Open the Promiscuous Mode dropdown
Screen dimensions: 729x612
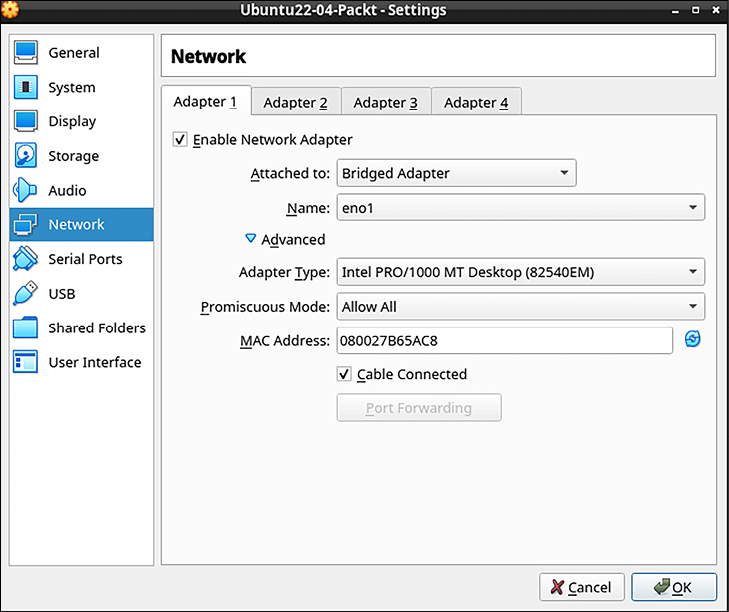point(520,306)
